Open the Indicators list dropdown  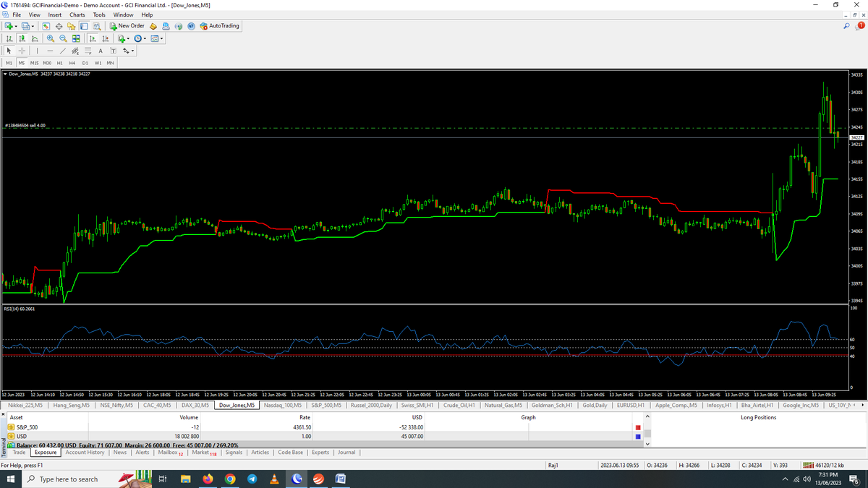(x=124, y=38)
